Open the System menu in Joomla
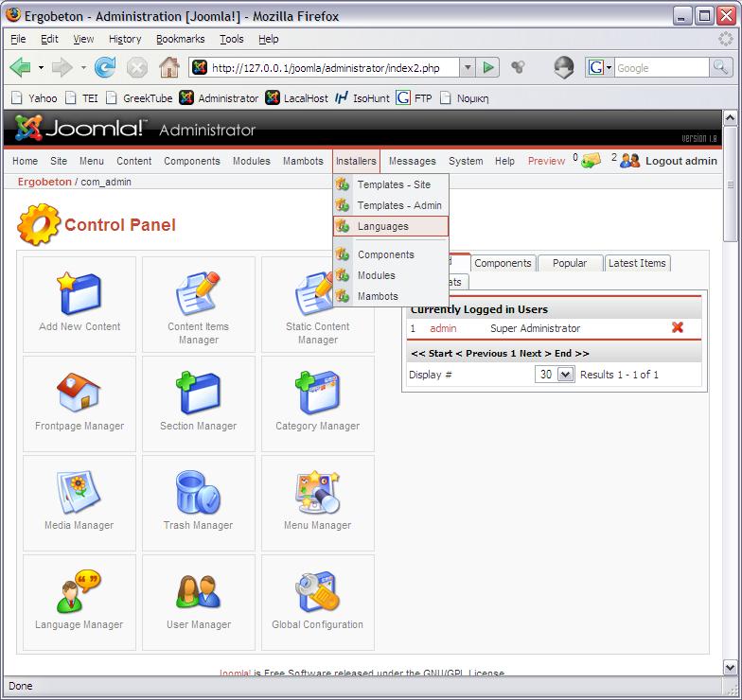Image resolution: width=742 pixels, height=700 pixels. click(466, 161)
